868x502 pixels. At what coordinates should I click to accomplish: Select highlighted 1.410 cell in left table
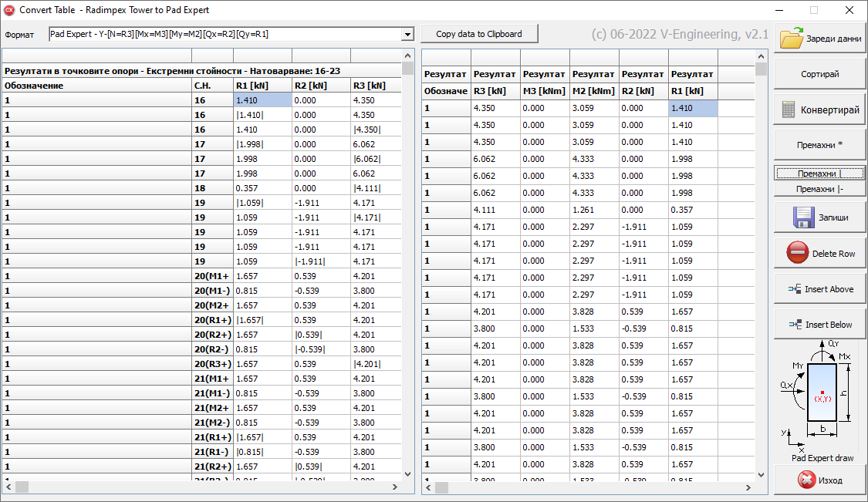click(x=262, y=100)
